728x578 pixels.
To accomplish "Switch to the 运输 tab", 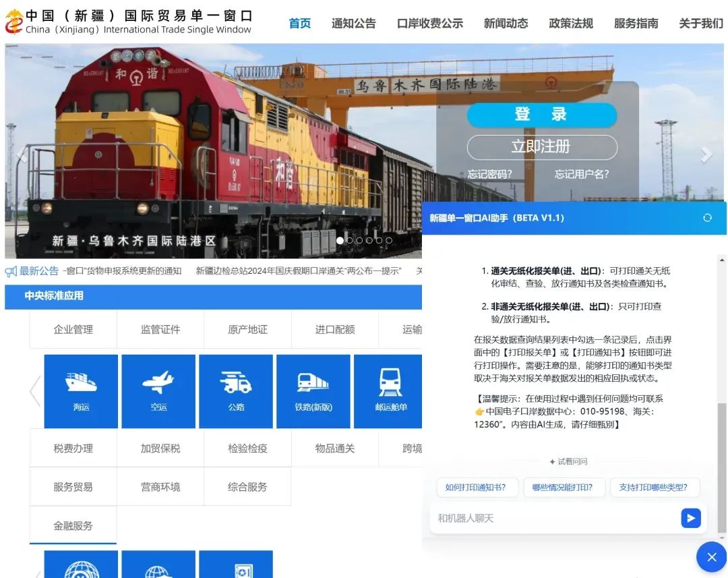I will point(400,329).
